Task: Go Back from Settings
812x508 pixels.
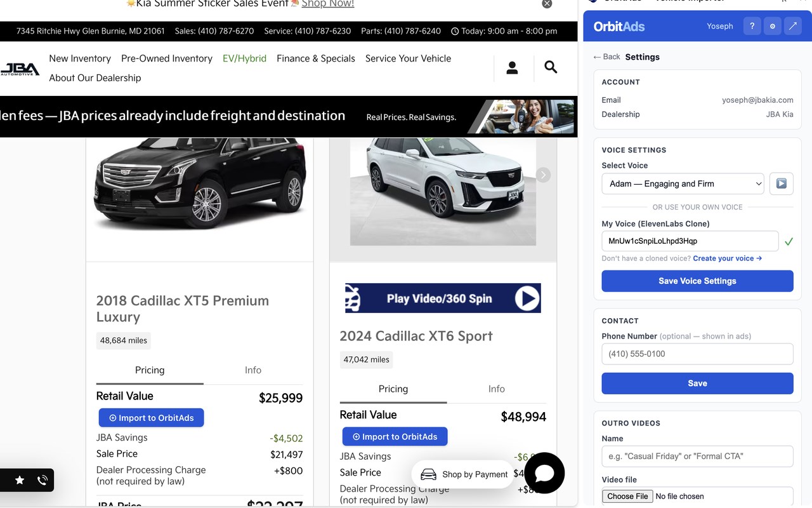Action: click(606, 57)
